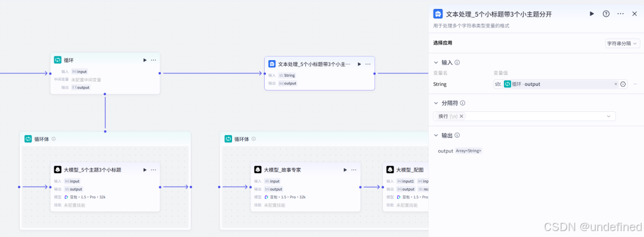The width and height of the screenshot is (644, 237).
Task: Click 文本处理 node right output port
Action: [x=374, y=74]
